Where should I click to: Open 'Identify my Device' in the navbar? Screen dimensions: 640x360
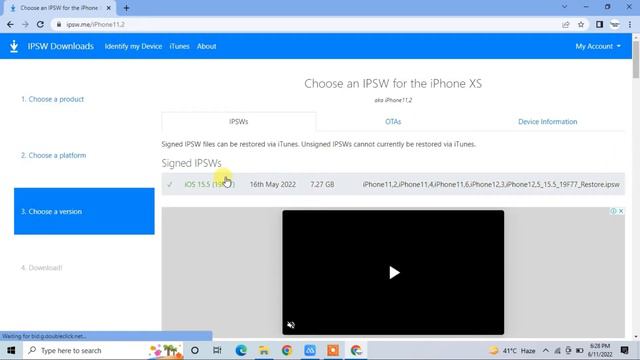[133, 47]
